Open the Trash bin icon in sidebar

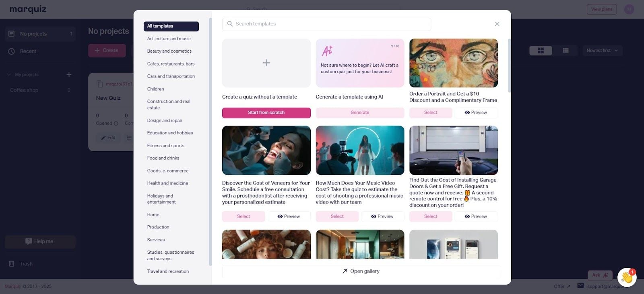point(12,264)
